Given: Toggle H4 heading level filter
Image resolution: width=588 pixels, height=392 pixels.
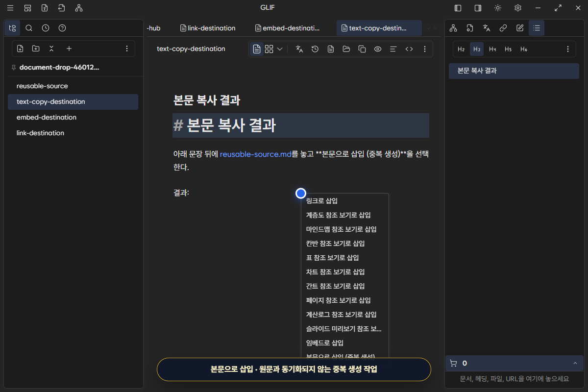Looking at the screenshot, I should pyautogui.click(x=492, y=49).
